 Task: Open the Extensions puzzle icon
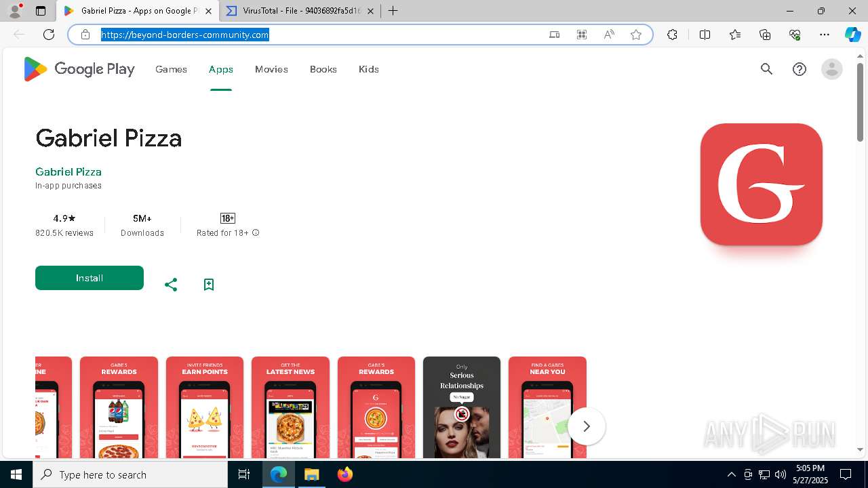pos(672,35)
